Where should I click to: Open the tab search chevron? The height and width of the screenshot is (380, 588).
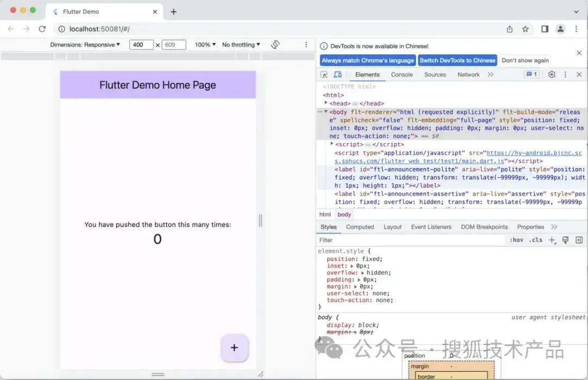(576, 11)
